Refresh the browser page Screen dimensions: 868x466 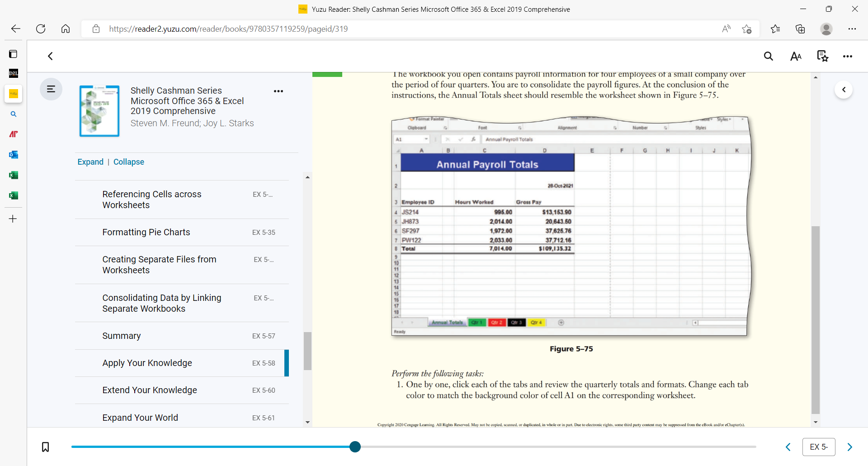point(41,29)
